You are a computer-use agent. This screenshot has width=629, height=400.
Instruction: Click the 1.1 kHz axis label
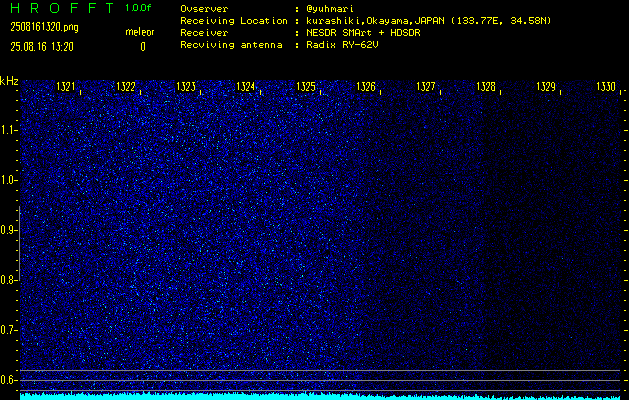point(8,130)
